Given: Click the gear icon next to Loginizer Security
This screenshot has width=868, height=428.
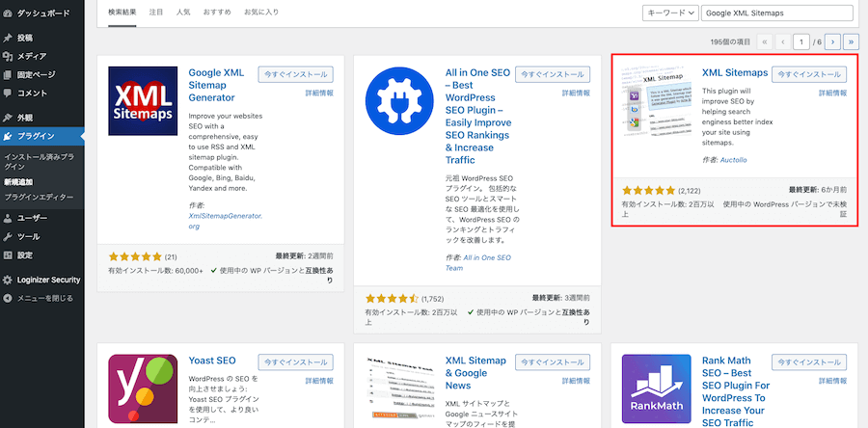Looking at the screenshot, I should tap(7, 280).
